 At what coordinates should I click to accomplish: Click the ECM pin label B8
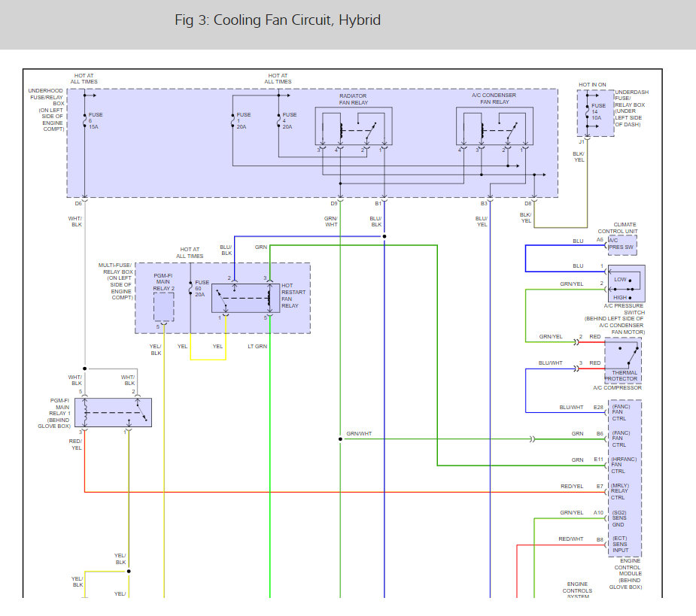600,540
